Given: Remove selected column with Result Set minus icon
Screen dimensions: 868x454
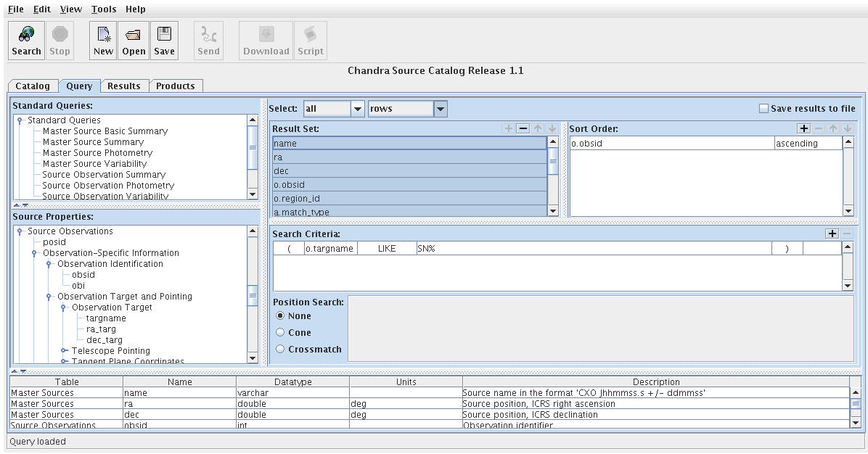Looking at the screenshot, I should click(x=523, y=128).
